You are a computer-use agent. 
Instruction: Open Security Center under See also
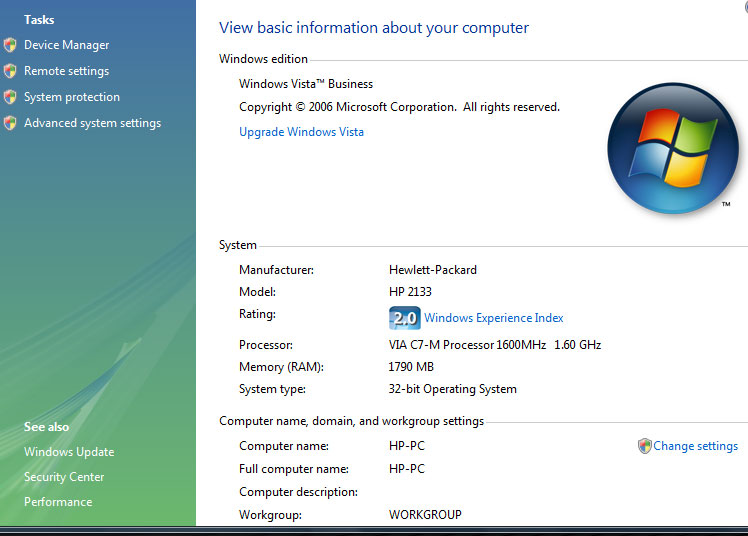tap(63, 477)
